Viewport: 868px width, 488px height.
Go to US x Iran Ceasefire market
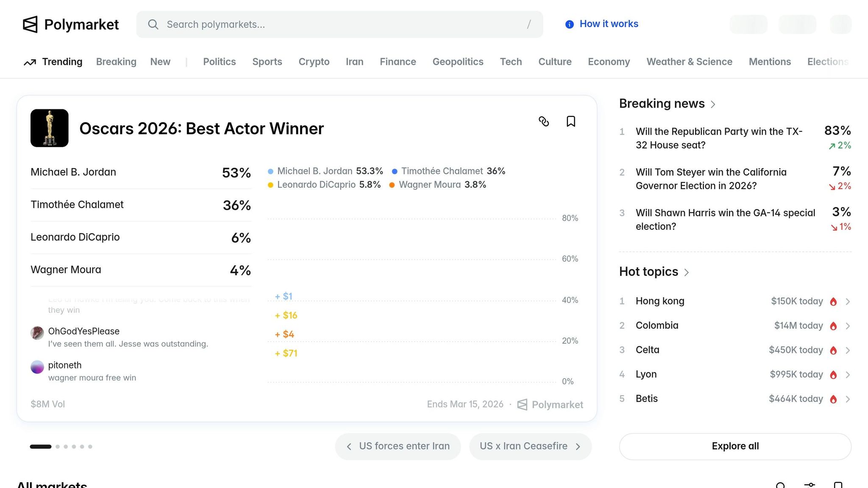[x=530, y=446]
